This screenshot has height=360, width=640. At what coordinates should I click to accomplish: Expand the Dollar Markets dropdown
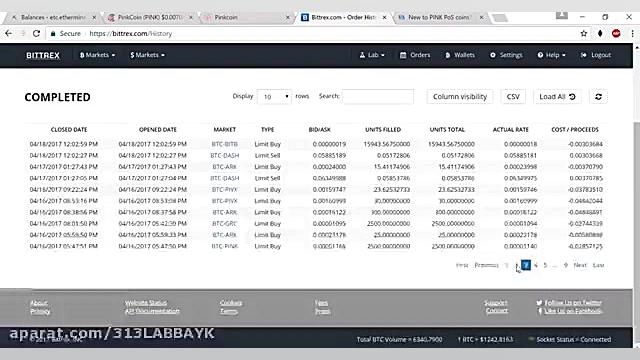pos(147,55)
